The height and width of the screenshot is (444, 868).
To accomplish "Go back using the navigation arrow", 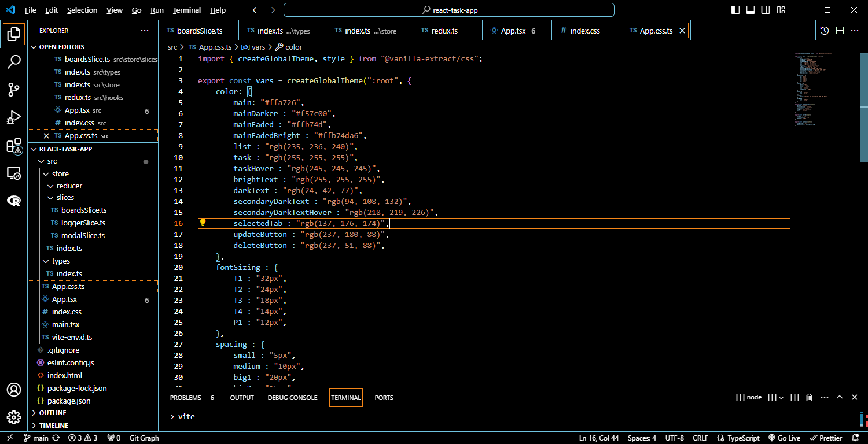I will pyautogui.click(x=257, y=10).
